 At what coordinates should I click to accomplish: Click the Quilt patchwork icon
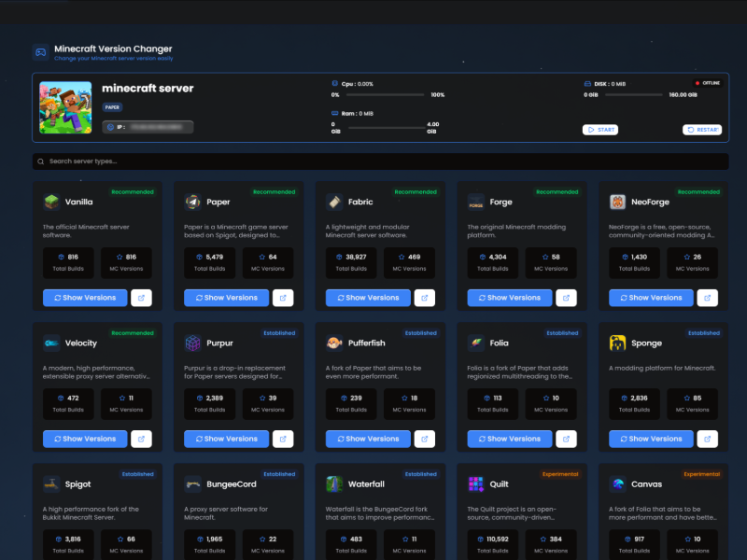click(x=476, y=484)
